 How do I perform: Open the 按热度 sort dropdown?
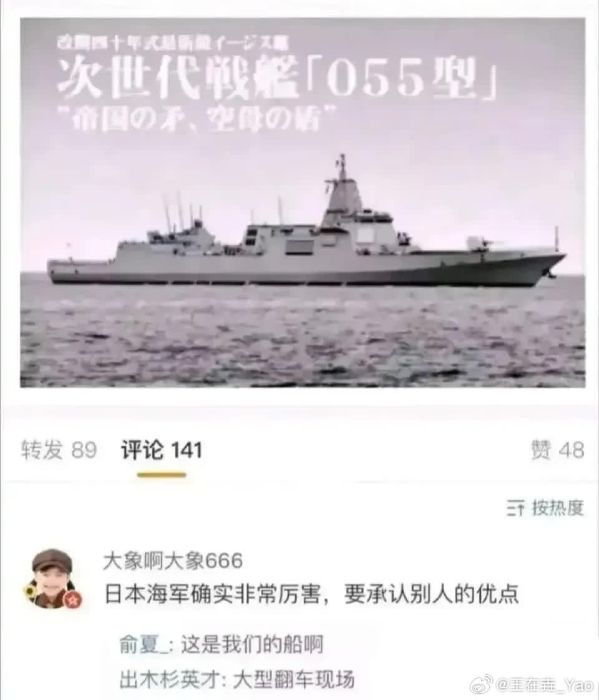click(x=545, y=508)
